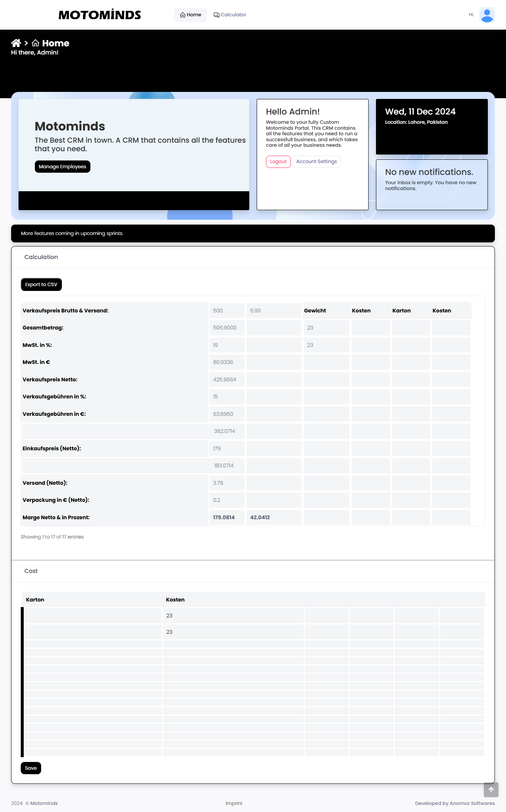This screenshot has height=812, width=506.
Task: Open the user avatar profile icon
Action: (487, 15)
